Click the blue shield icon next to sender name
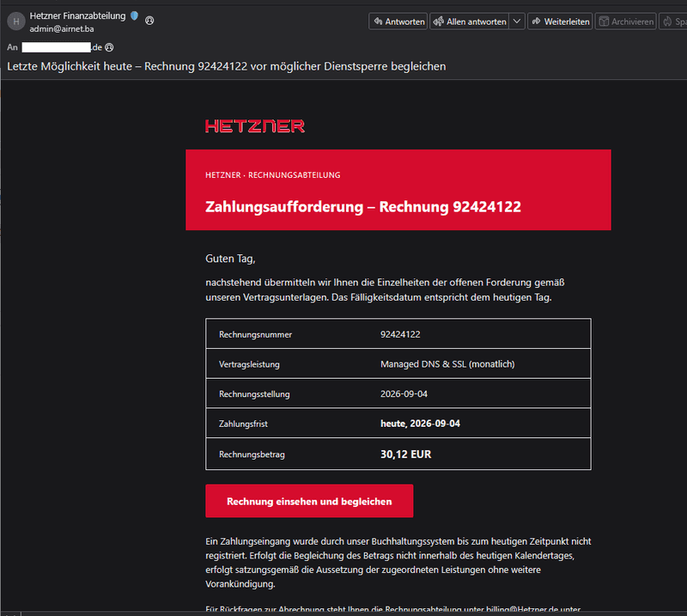The height and width of the screenshot is (616, 687). coord(135,15)
